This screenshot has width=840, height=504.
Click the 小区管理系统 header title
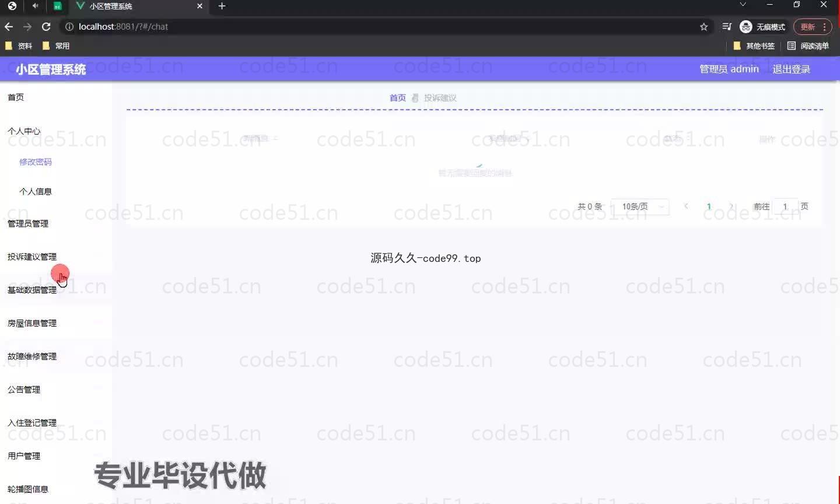pyautogui.click(x=51, y=69)
